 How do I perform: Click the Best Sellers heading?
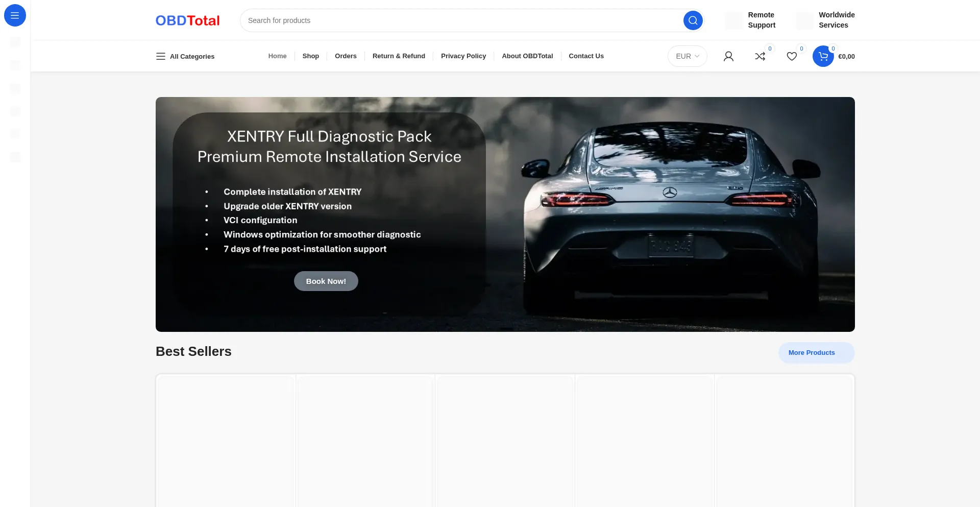(x=193, y=351)
